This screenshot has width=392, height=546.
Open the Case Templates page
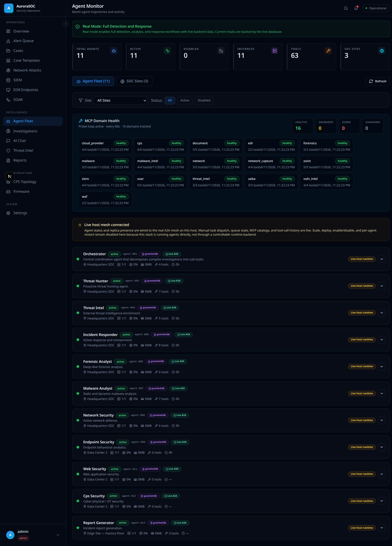pyautogui.click(x=33, y=60)
